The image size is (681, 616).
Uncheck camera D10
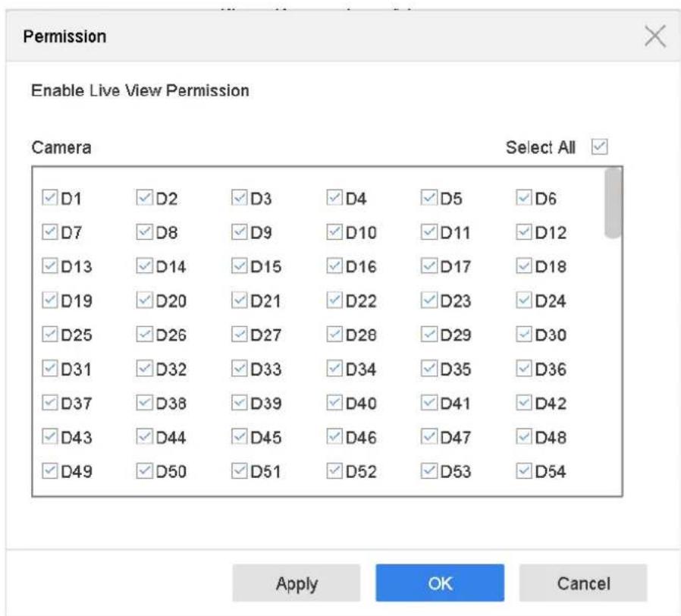pyautogui.click(x=334, y=232)
